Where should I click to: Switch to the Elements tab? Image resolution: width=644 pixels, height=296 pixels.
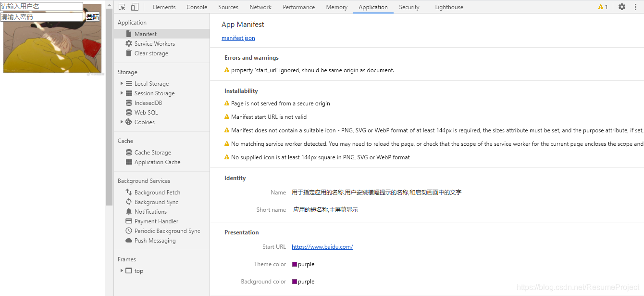click(x=164, y=7)
